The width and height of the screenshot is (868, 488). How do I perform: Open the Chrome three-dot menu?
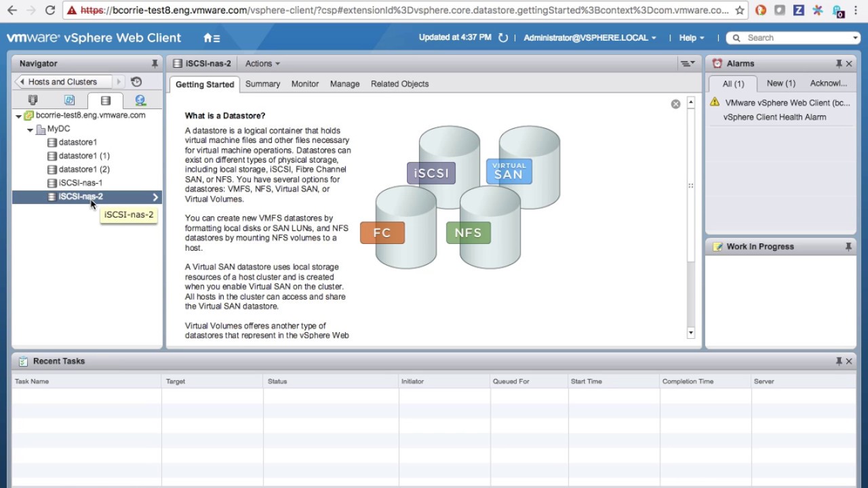(x=856, y=10)
